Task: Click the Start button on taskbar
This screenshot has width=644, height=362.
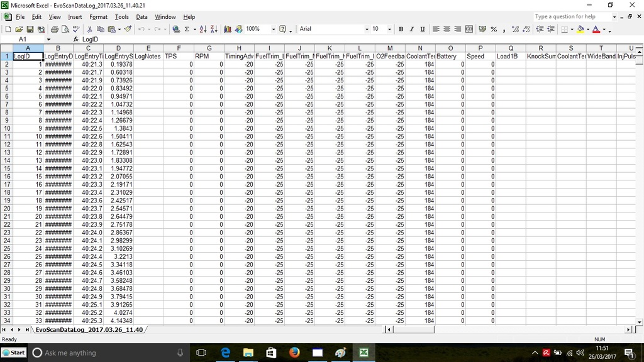Action: [x=14, y=353]
